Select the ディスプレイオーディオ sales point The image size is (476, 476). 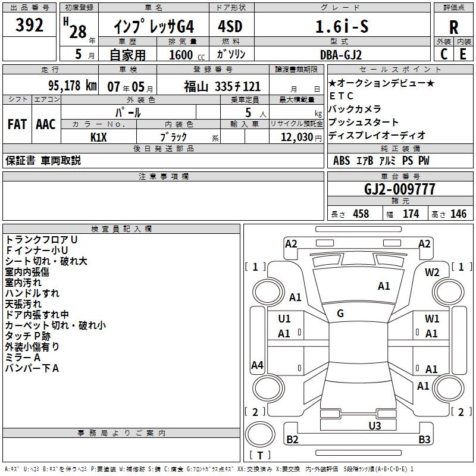377,135
